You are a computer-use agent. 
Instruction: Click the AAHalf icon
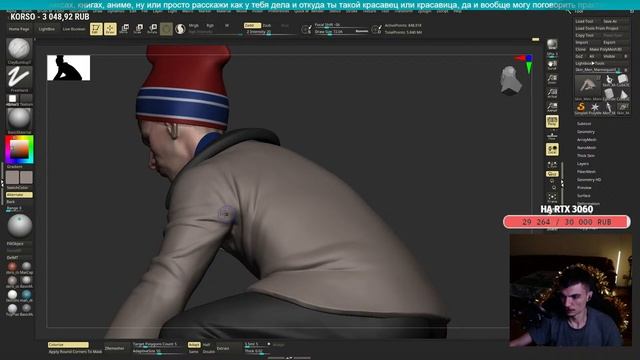[x=552, y=107]
